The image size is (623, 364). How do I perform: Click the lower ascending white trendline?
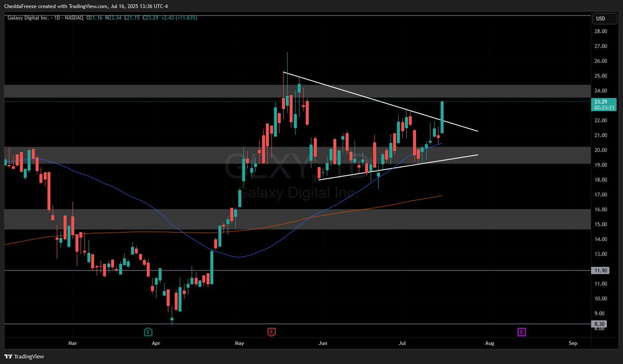tap(398, 167)
